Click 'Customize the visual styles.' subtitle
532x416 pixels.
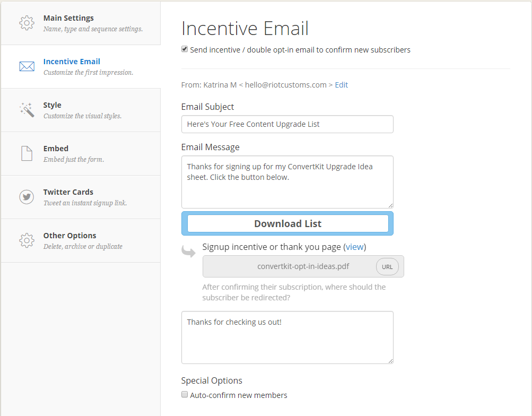click(x=82, y=116)
